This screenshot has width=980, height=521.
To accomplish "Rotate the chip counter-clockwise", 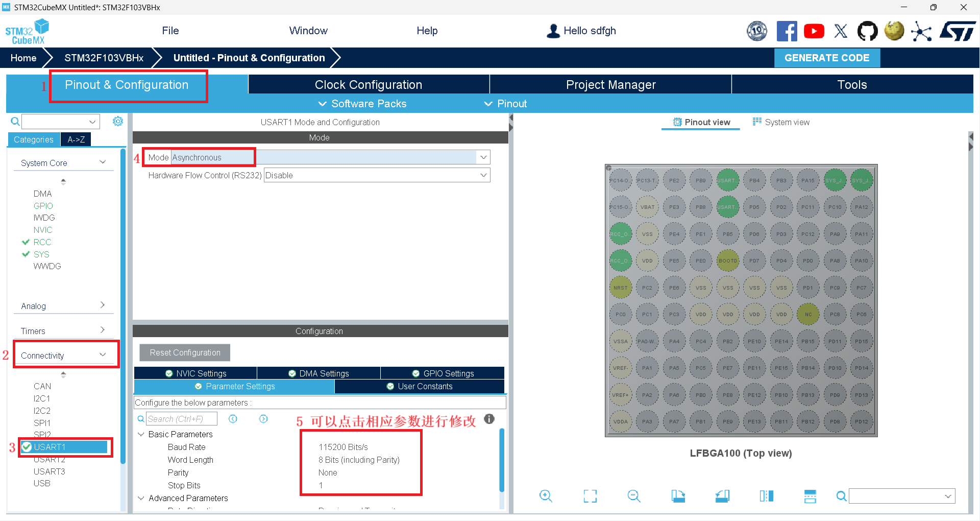I will coord(722,496).
